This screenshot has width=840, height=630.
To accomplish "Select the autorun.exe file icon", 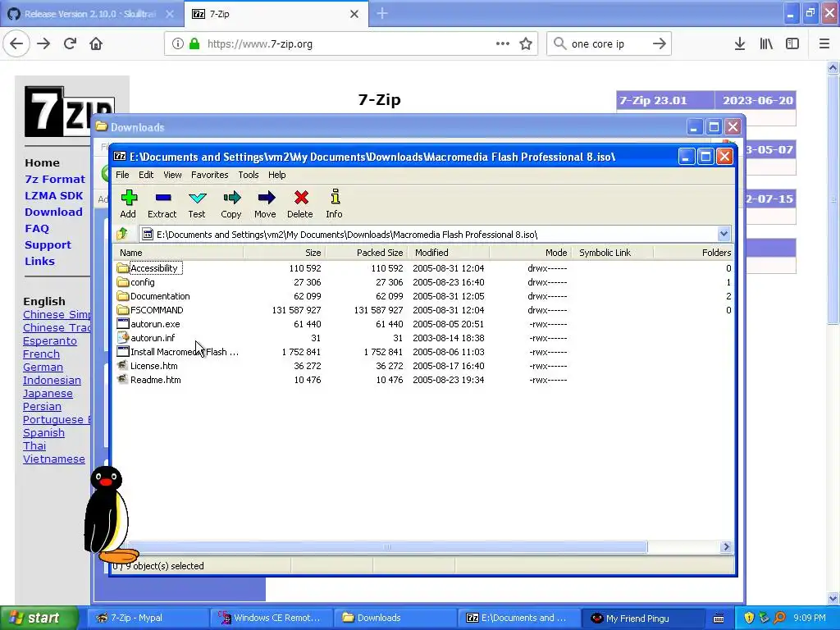I will point(123,323).
